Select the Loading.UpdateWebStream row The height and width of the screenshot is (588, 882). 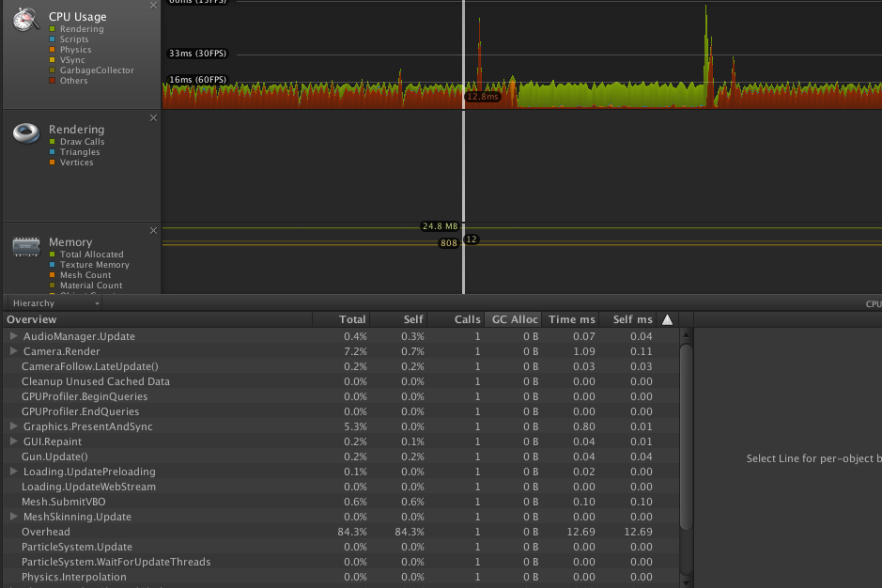pyautogui.click(x=342, y=487)
